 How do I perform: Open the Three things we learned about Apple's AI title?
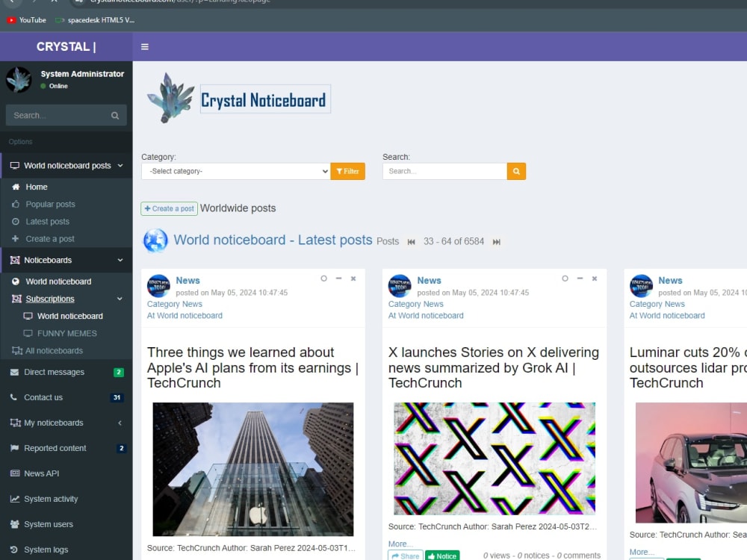[252, 367]
